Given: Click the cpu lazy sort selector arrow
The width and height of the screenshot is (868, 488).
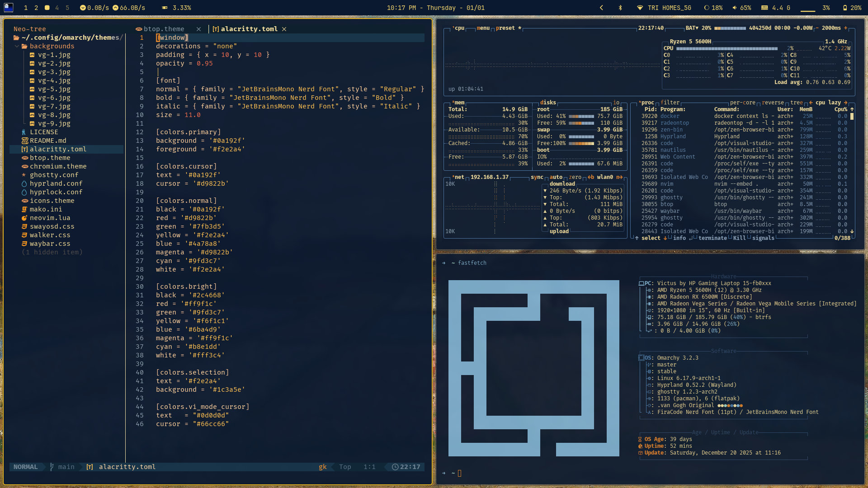Looking at the screenshot, I should pyautogui.click(x=845, y=103).
